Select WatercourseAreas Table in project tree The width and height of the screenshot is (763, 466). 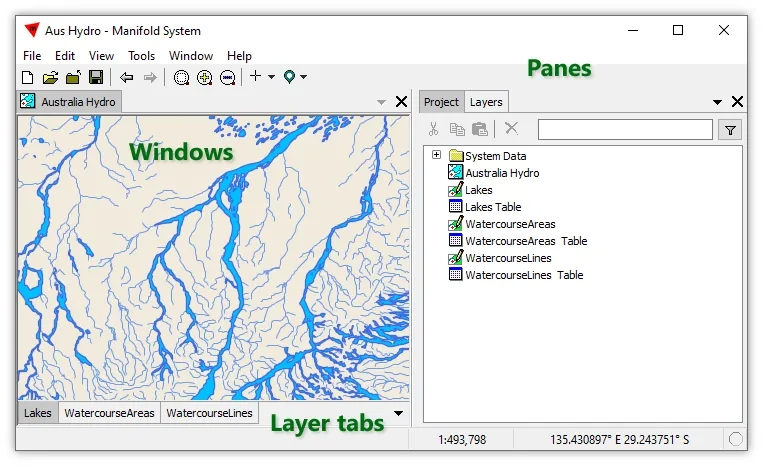[x=526, y=241]
